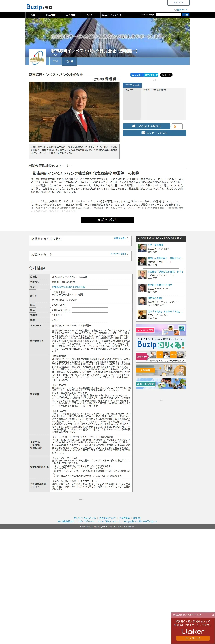Open the 全国マップ link
The height and width of the screenshot is (644, 215).
[x=181, y=10]
